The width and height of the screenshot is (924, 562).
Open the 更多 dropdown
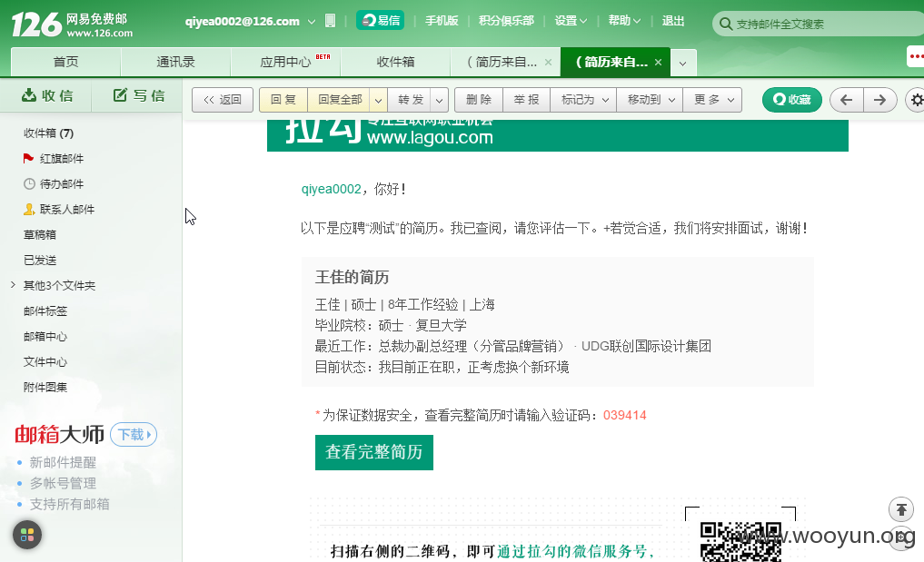pyautogui.click(x=712, y=100)
